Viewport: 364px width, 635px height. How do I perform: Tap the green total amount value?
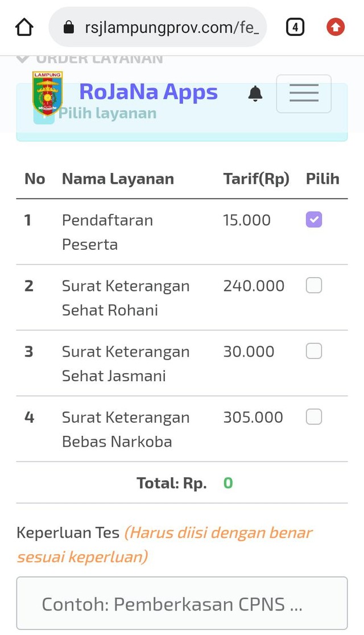[228, 483]
